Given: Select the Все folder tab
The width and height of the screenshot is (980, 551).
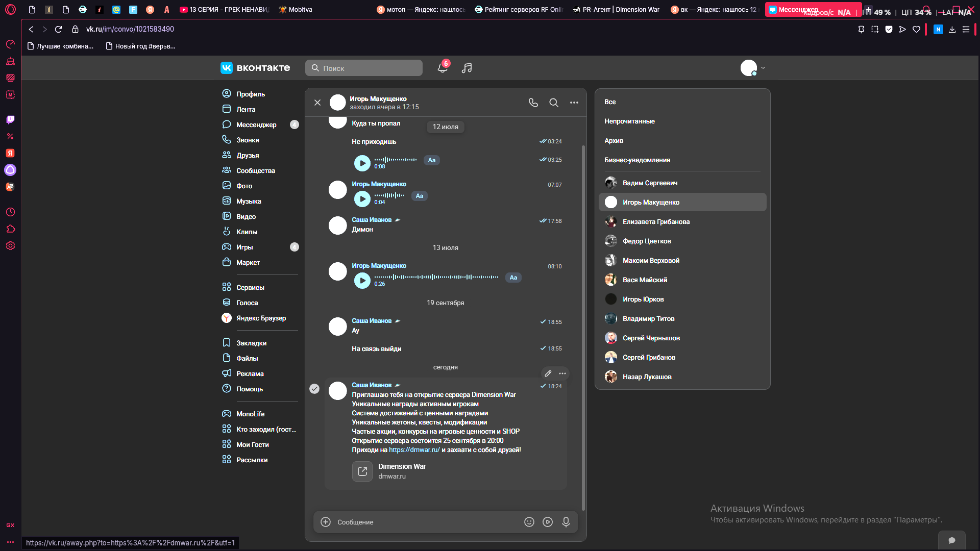Looking at the screenshot, I should (610, 102).
